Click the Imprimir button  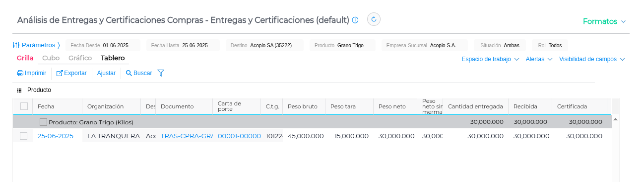click(32, 73)
